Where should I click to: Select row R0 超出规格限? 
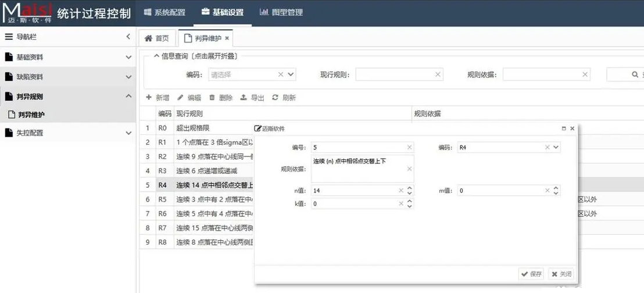tap(197, 128)
